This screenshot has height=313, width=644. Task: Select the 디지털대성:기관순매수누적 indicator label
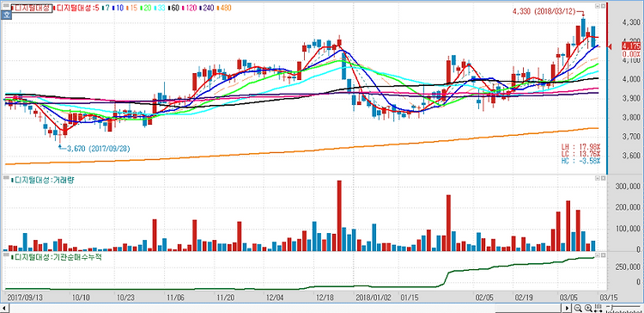pyautogui.click(x=56, y=257)
